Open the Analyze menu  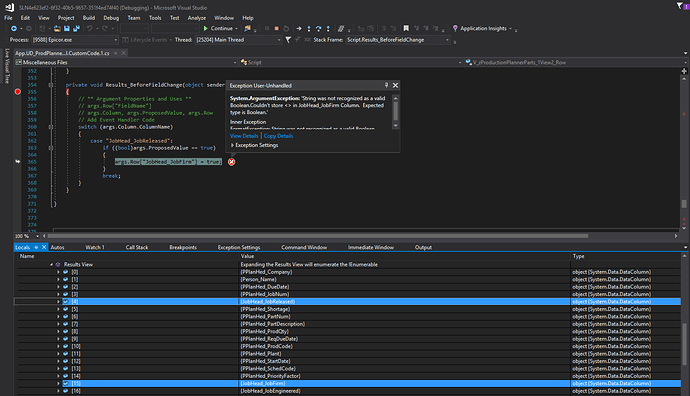[197, 18]
